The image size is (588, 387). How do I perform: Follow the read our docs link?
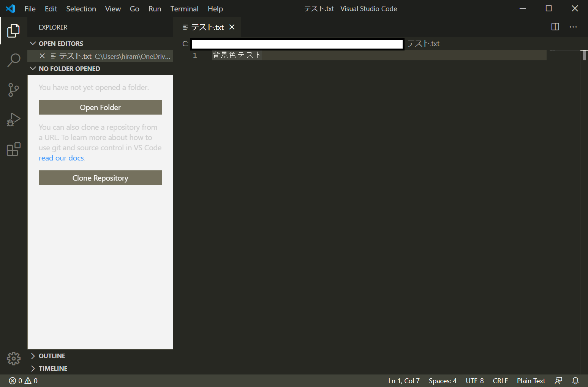[61, 158]
